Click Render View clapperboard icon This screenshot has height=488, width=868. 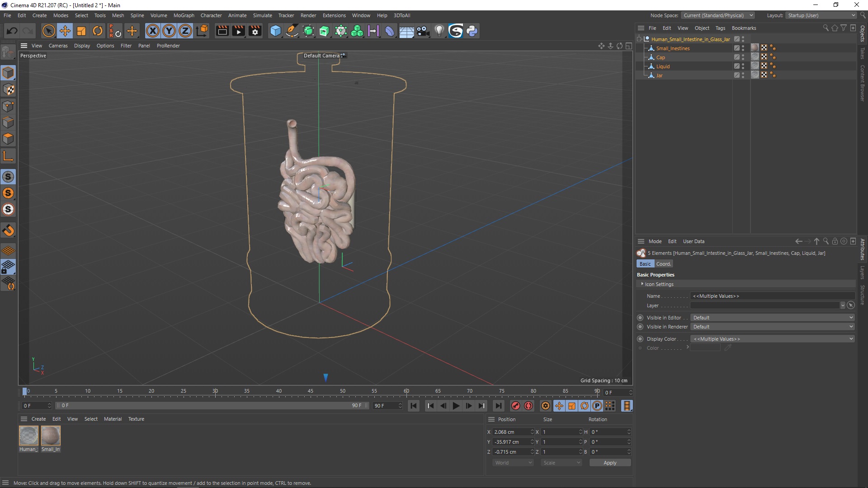pyautogui.click(x=222, y=31)
